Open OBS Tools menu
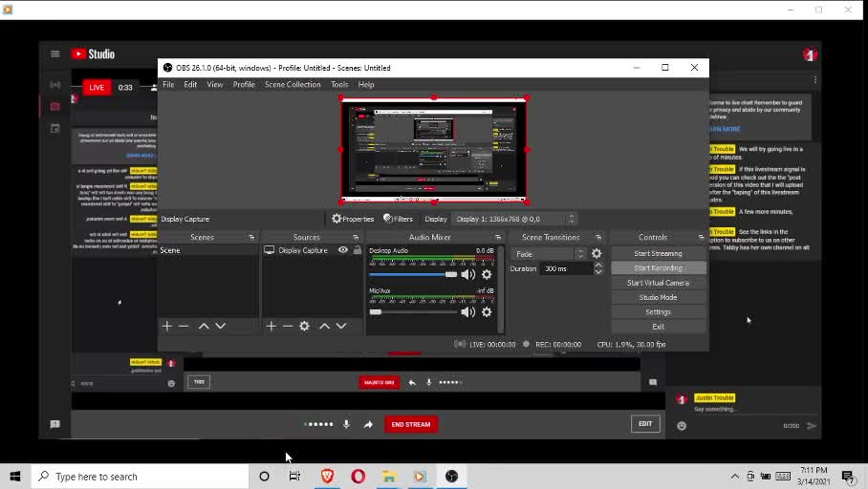 point(339,85)
